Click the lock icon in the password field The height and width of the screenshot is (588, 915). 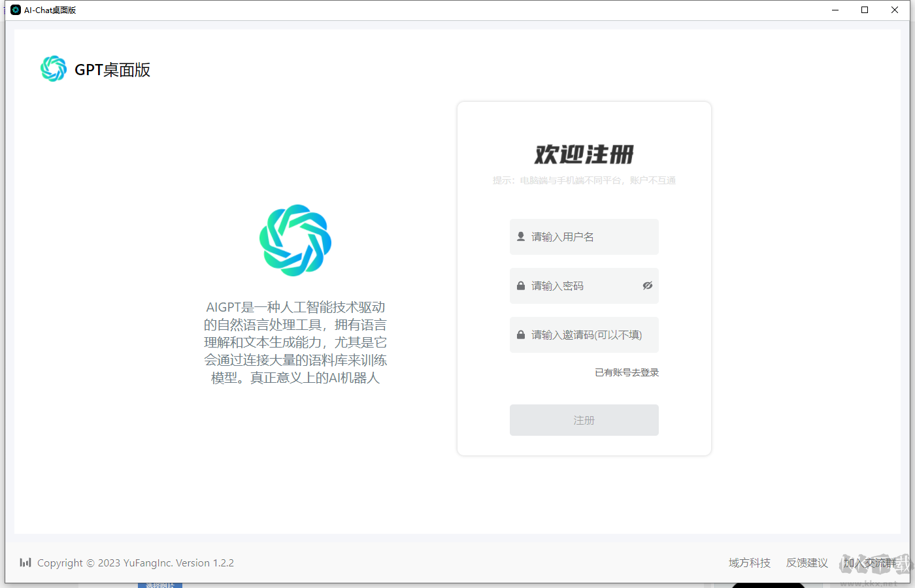(x=521, y=286)
